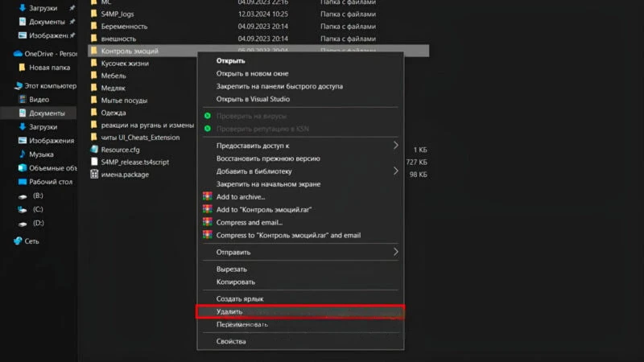
Task: Select Загрузки under Этот компьютер
Action: pyautogui.click(x=43, y=127)
